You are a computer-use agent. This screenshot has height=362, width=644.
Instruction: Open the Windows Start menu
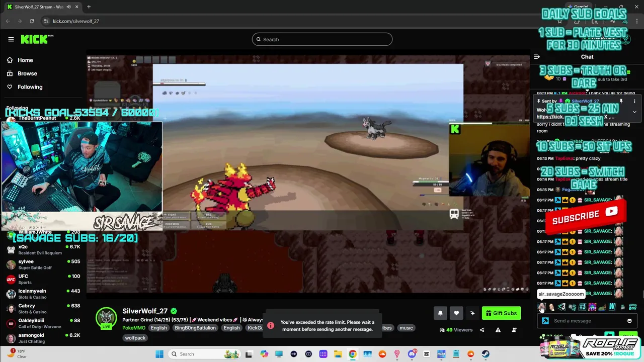click(159, 354)
